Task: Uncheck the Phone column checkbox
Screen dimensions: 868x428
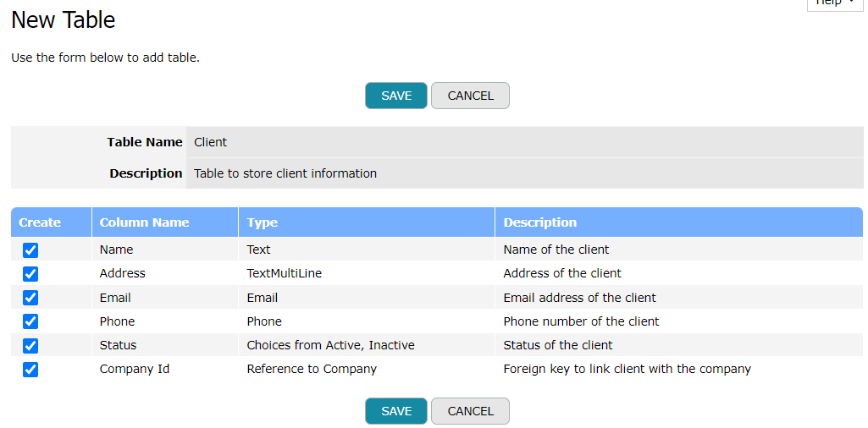Action: 30,321
